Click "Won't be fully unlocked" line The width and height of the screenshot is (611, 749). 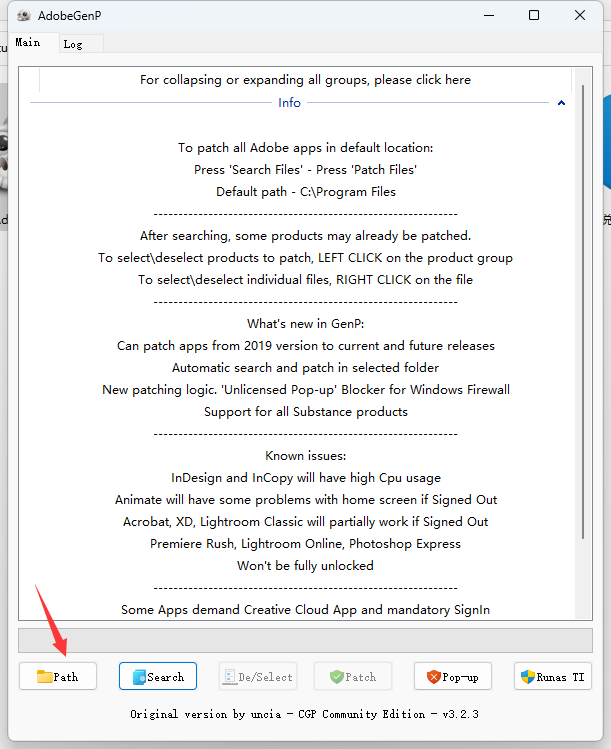click(305, 566)
